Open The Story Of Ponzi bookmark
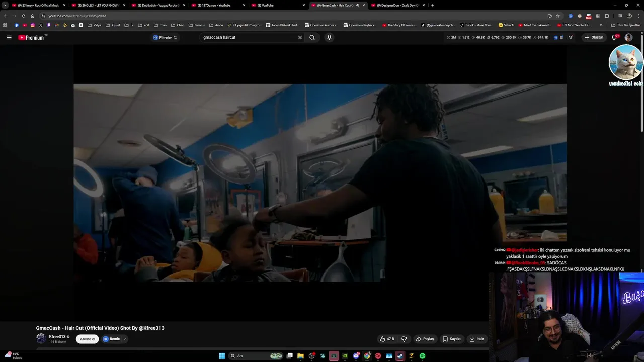Viewport: 644px width, 362px height. click(399, 25)
